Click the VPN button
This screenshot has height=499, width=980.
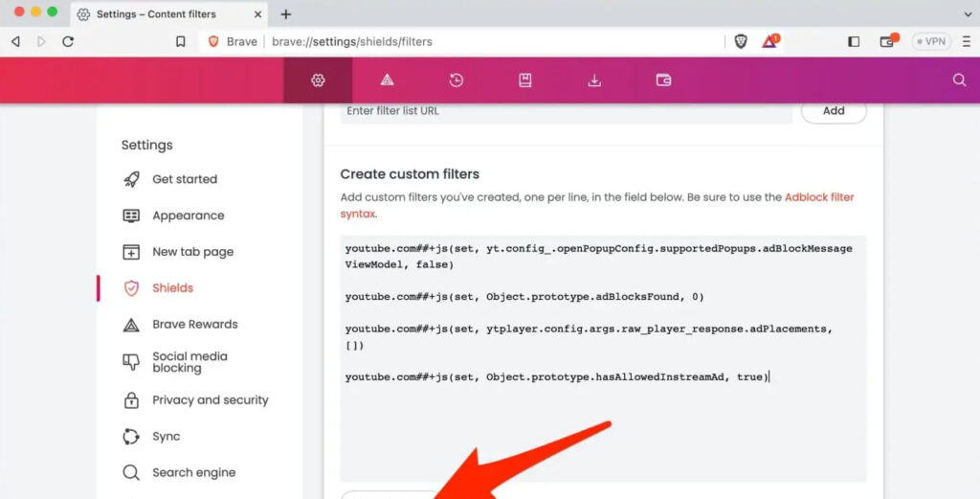pyautogui.click(x=930, y=41)
